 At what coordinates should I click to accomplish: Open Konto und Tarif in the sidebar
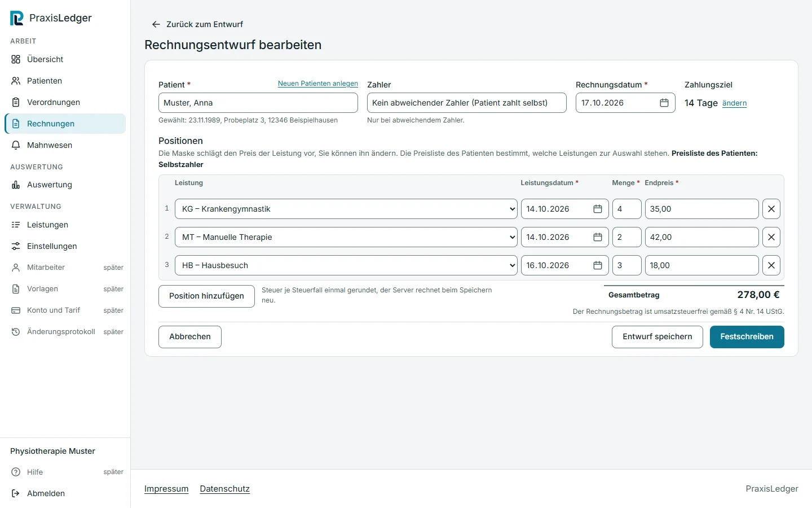65,310
